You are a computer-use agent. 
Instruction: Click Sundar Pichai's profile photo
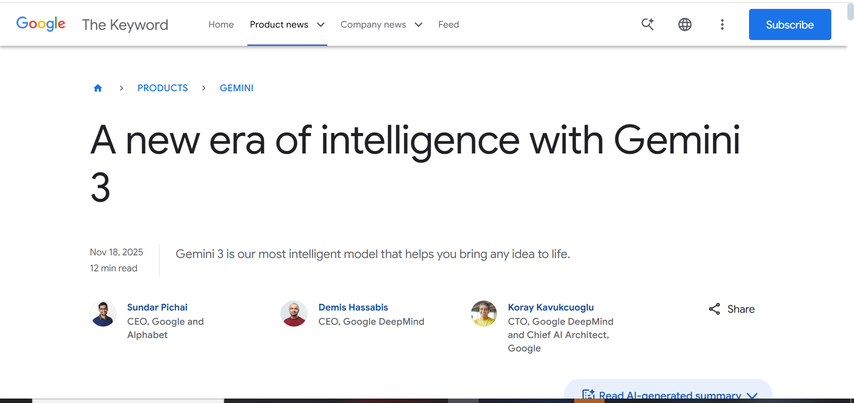tap(104, 314)
